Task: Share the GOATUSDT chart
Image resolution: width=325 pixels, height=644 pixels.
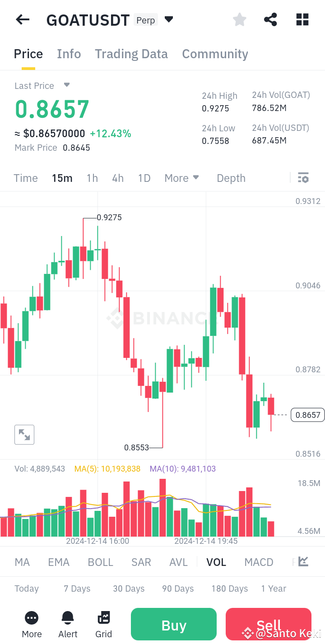Action: point(270,19)
